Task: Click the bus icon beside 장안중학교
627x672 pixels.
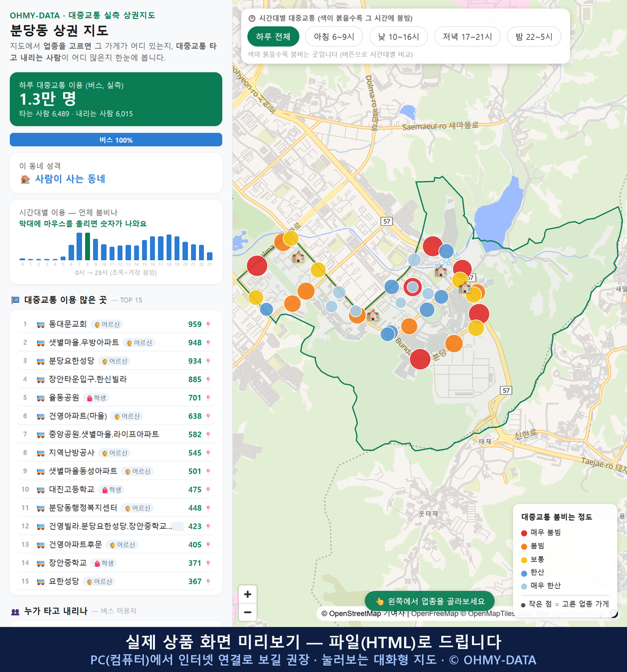Action: [41, 563]
